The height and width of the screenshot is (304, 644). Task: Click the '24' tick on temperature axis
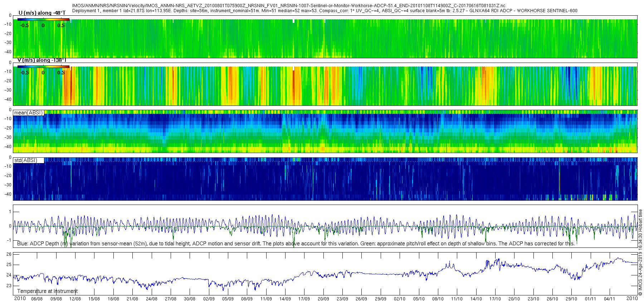[x=9, y=275]
